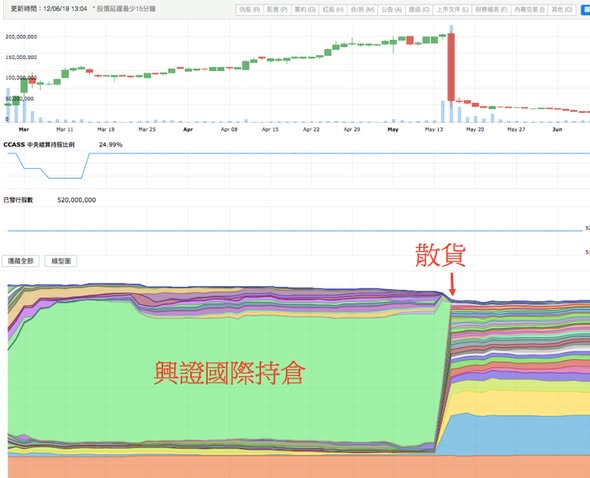Click the 15-minute price delay notice

[125, 8]
